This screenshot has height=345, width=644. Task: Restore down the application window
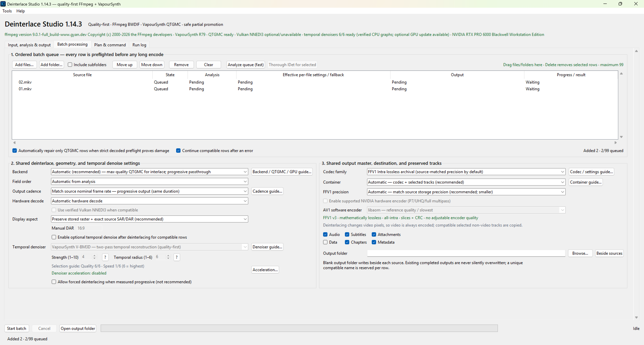point(620,4)
